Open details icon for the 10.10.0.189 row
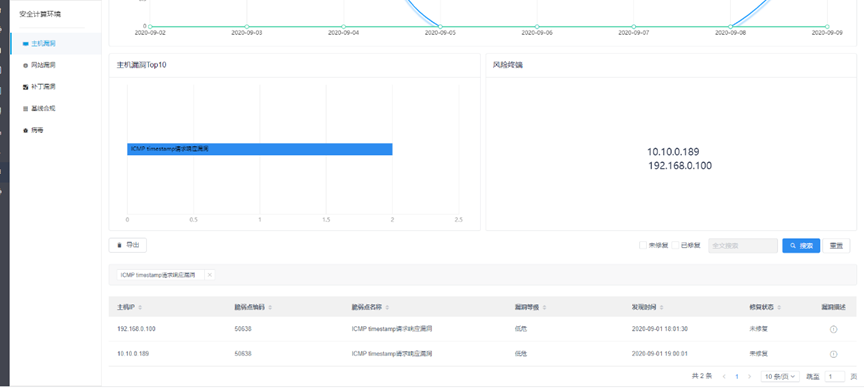Image resolution: width=864 pixels, height=389 pixels. [x=833, y=354]
